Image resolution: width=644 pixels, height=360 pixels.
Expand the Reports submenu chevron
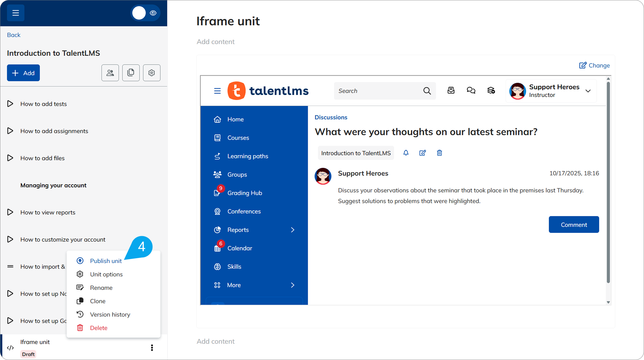coord(293,230)
